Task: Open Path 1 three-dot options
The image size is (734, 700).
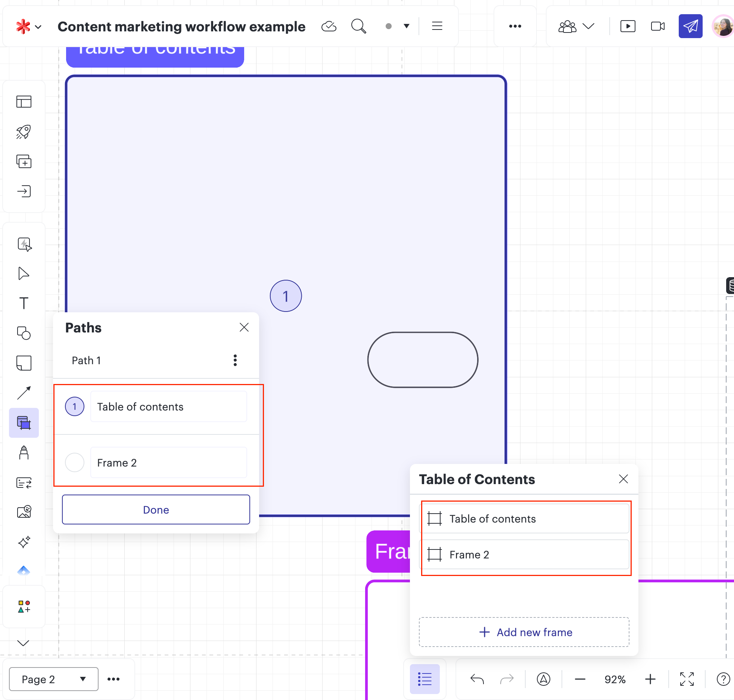Action: pyautogui.click(x=235, y=360)
